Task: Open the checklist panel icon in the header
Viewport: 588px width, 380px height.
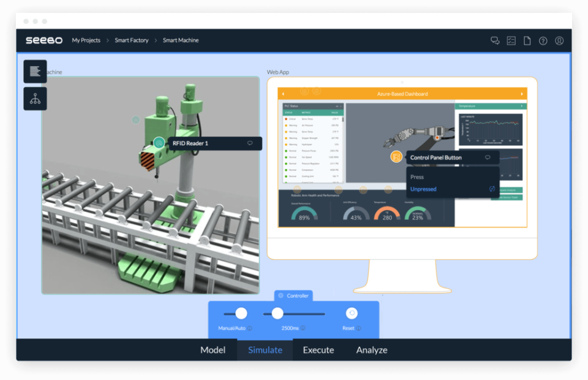Action: click(511, 40)
